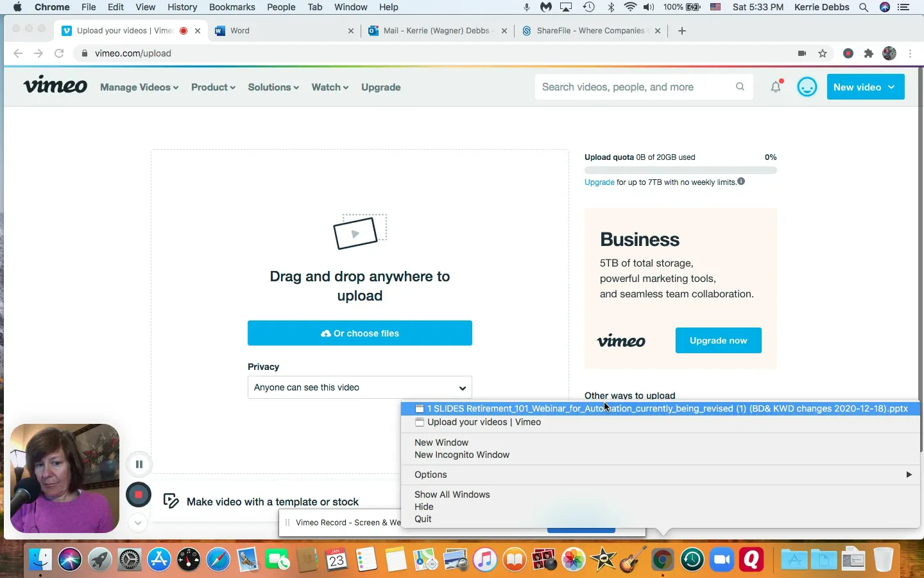Choose Show All Windows
Screen dimensions: 924x578
(x=661, y=495)
